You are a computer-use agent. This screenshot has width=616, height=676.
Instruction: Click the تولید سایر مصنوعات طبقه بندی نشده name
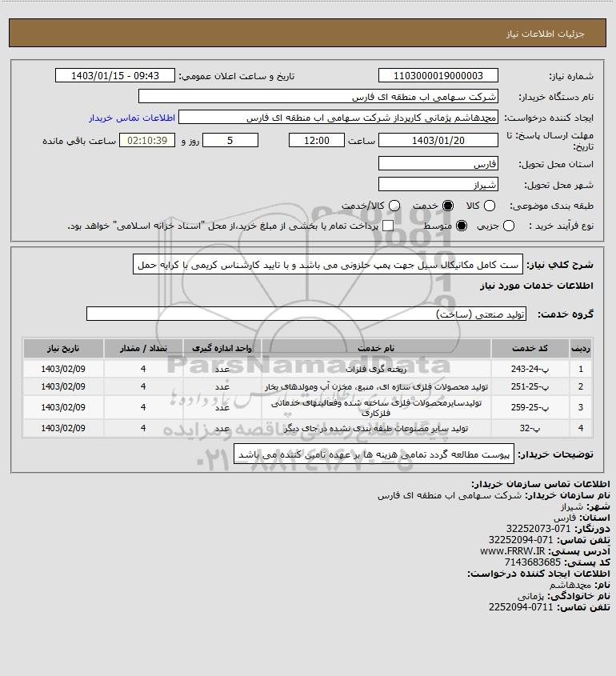click(376, 428)
